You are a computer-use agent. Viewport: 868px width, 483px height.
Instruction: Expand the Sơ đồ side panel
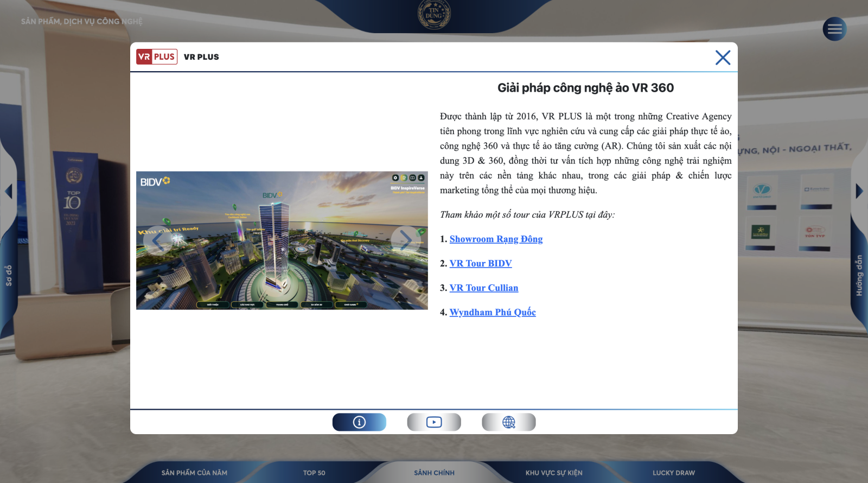[x=8, y=276]
